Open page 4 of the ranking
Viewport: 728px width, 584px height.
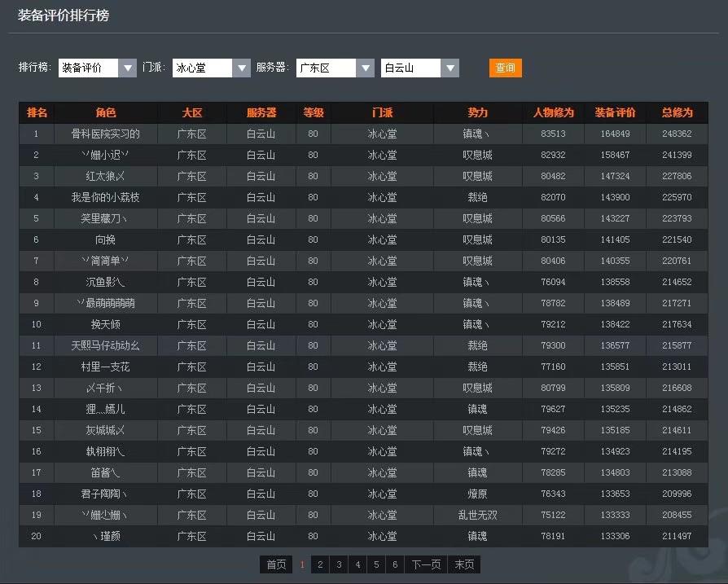[357, 564]
